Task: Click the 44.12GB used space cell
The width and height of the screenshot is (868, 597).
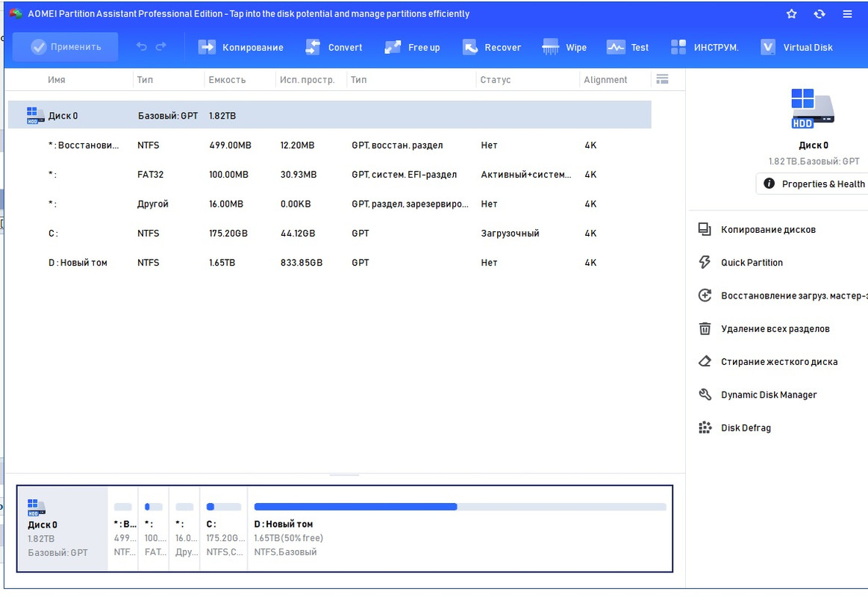Action: 298,233
